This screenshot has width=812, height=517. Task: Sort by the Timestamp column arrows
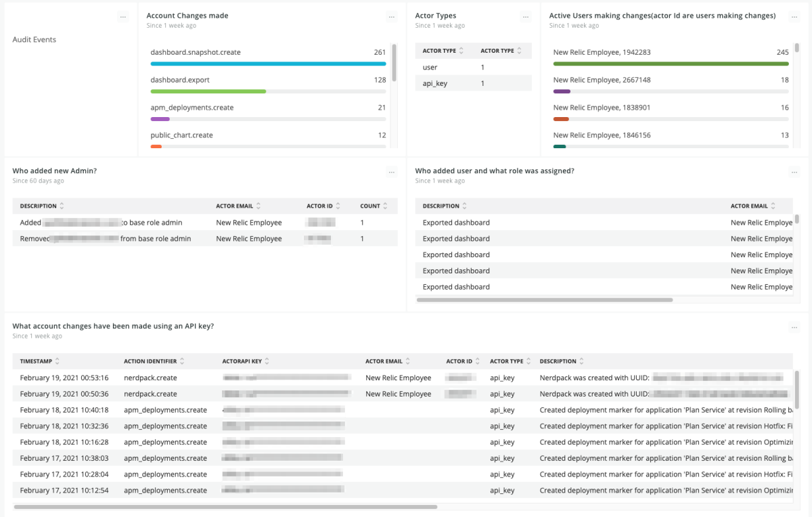coord(58,361)
